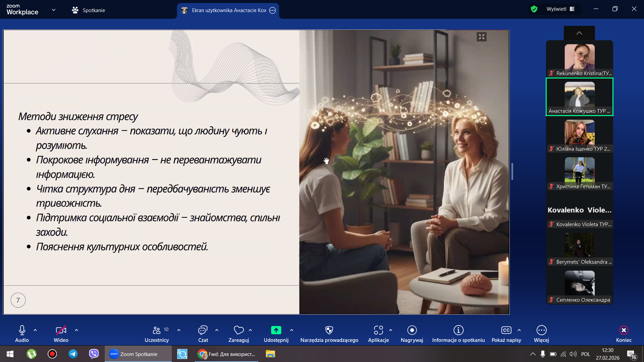Toggle Pokaż napisy captions
The height and width of the screenshot is (362, 644).
(506, 333)
